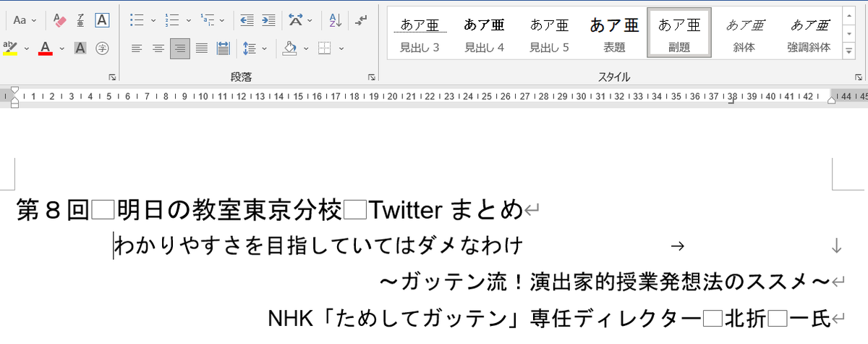Viewport: 868px width, 344px height.
Task: Click the Numbering list icon
Action: point(172,20)
